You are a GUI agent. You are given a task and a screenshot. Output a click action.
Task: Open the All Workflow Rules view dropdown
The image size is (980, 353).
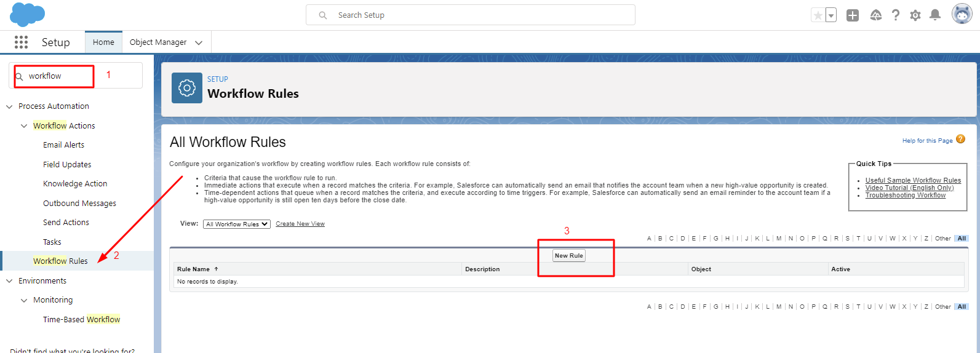236,224
